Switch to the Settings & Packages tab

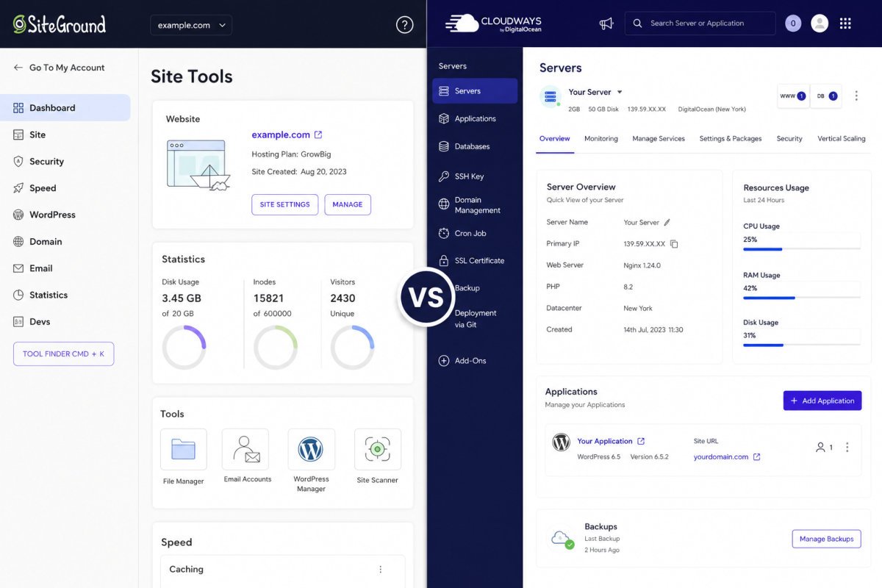click(x=731, y=138)
